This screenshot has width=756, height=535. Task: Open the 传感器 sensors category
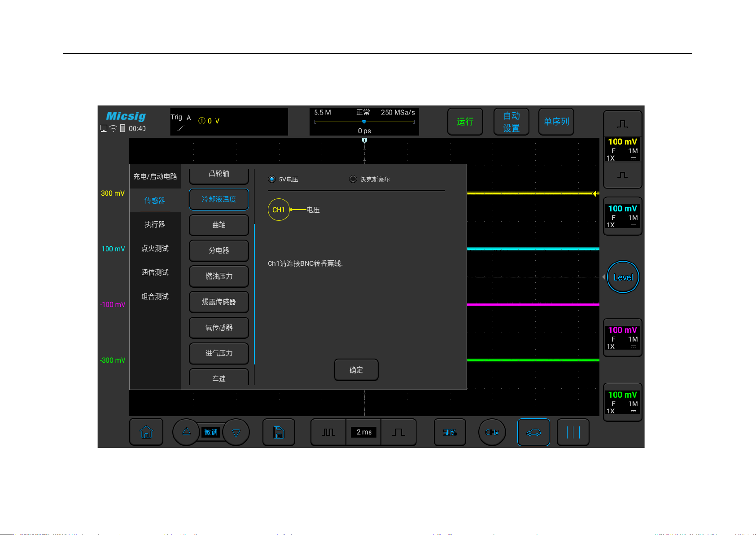click(155, 200)
